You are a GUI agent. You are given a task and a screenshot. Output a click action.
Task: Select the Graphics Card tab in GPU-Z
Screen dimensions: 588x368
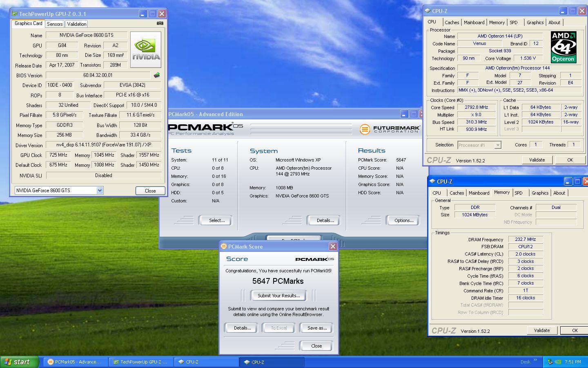[x=28, y=23]
